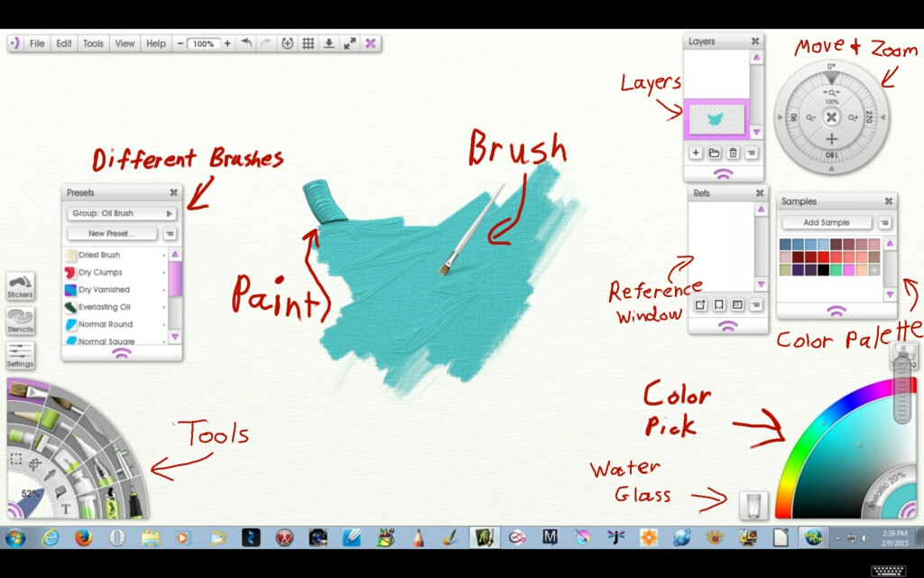The height and width of the screenshot is (578, 924).
Task: Click the New Preset... button
Action: coord(111,233)
